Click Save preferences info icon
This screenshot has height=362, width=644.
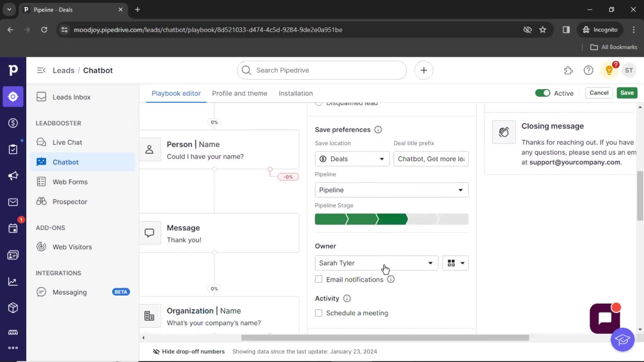(378, 130)
